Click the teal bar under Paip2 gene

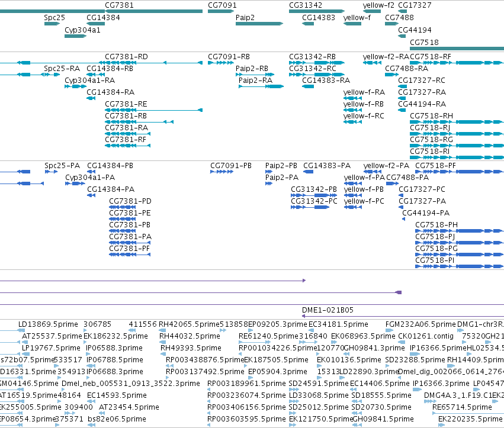coord(259,24)
